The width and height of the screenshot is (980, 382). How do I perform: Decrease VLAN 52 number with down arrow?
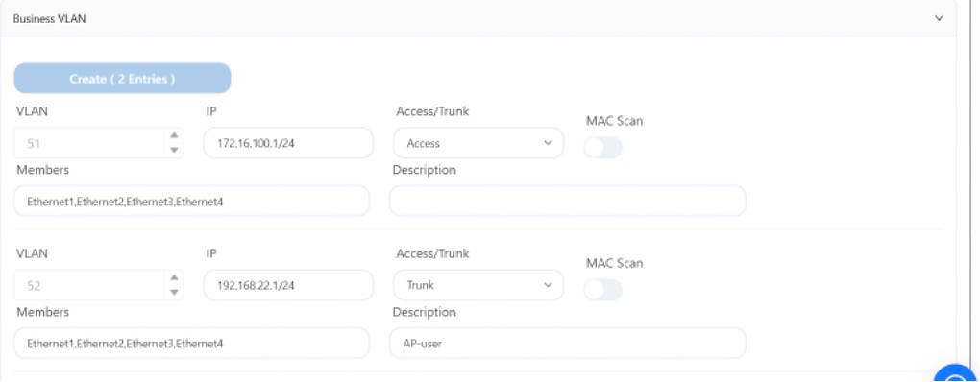tap(174, 292)
